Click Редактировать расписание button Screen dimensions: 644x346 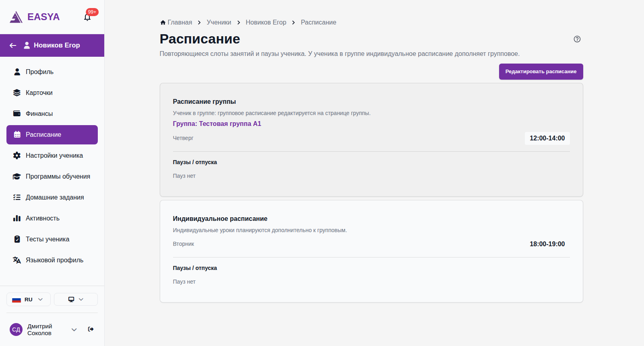click(x=541, y=72)
